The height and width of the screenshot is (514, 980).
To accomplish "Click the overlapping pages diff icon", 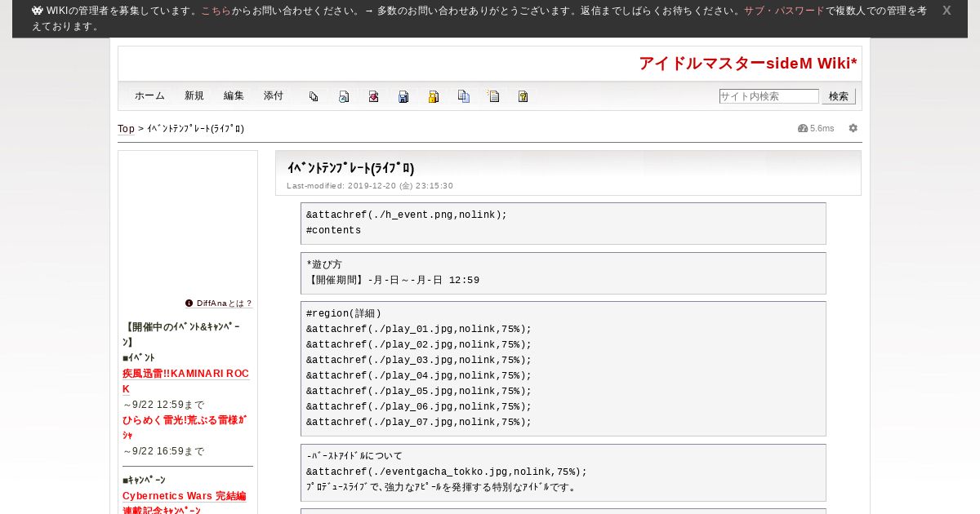I will click(314, 96).
